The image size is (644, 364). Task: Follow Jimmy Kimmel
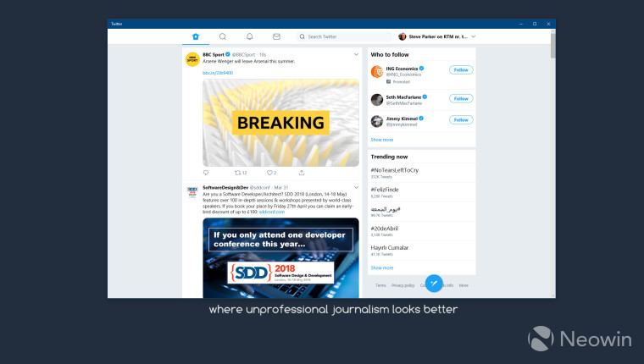(461, 120)
